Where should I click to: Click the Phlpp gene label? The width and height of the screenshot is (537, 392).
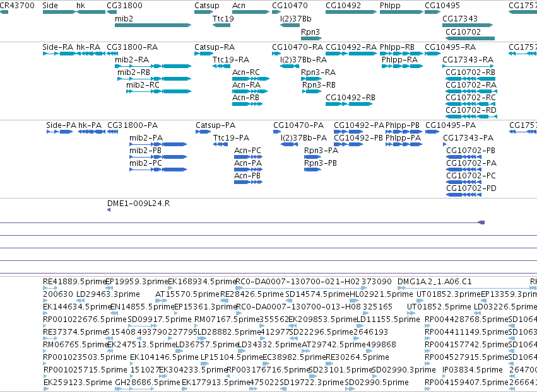[x=390, y=6]
